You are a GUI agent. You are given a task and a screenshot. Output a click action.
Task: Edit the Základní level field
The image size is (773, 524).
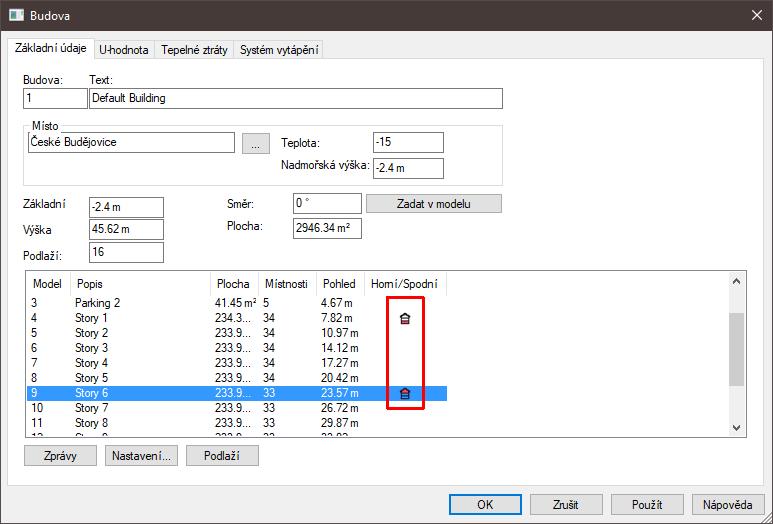(126, 208)
